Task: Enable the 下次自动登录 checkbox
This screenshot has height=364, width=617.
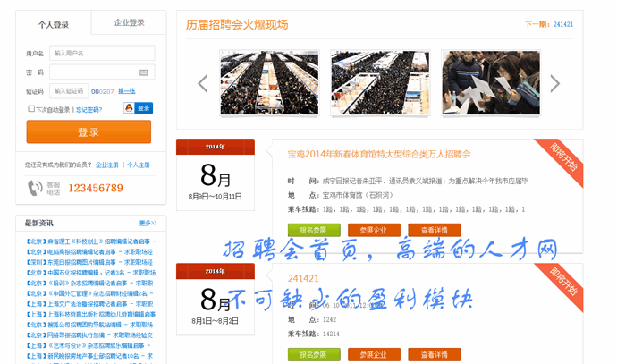Action: click(x=31, y=109)
